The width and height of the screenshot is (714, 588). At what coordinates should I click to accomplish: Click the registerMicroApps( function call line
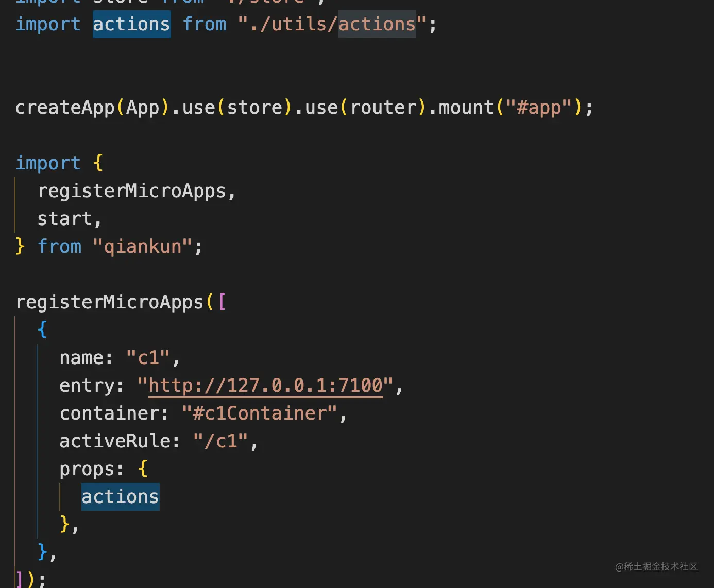click(121, 302)
